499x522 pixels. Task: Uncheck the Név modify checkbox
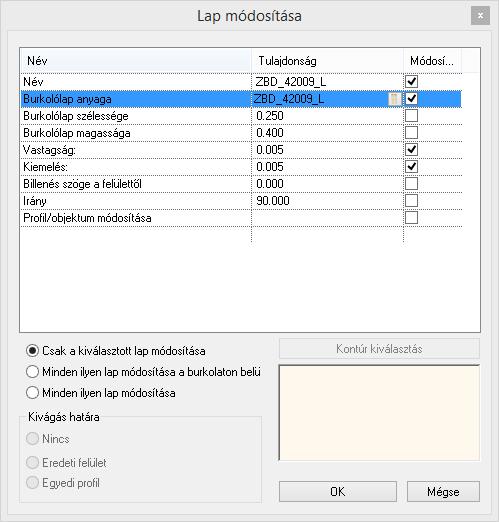pyautogui.click(x=411, y=82)
